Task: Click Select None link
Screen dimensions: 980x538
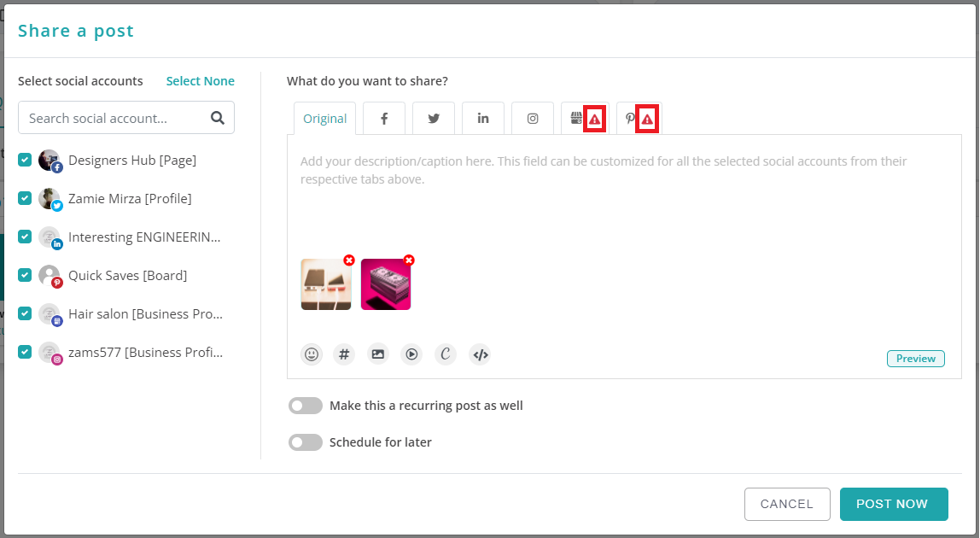Action: click(x=200, y=81)
